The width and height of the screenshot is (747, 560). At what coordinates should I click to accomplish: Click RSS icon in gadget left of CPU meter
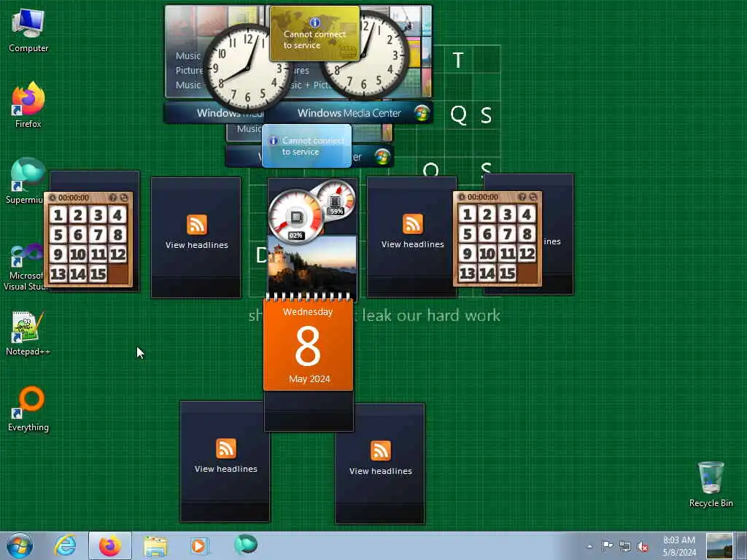(x=197, y=225)
